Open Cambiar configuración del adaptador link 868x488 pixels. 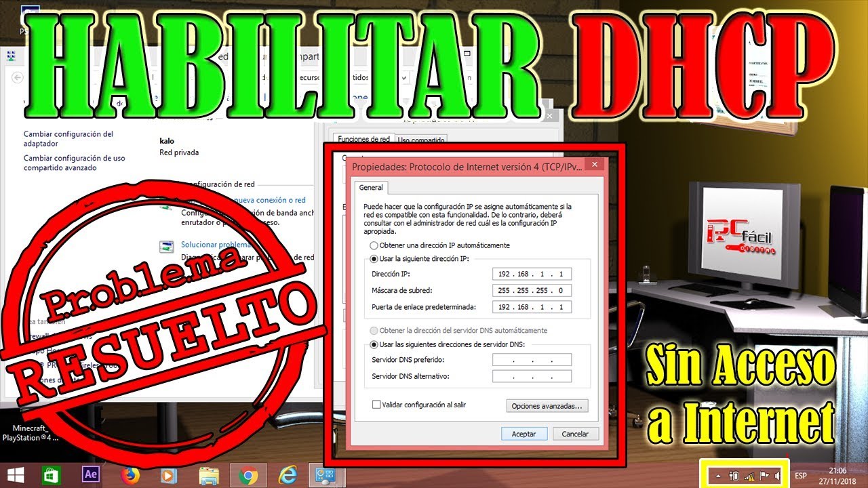click(68, 139)
